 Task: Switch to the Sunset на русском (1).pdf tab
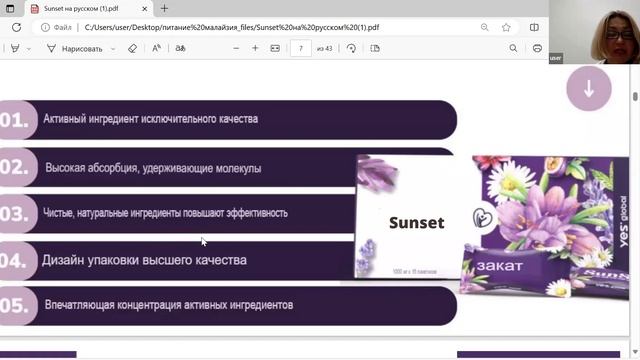point(89,9)
